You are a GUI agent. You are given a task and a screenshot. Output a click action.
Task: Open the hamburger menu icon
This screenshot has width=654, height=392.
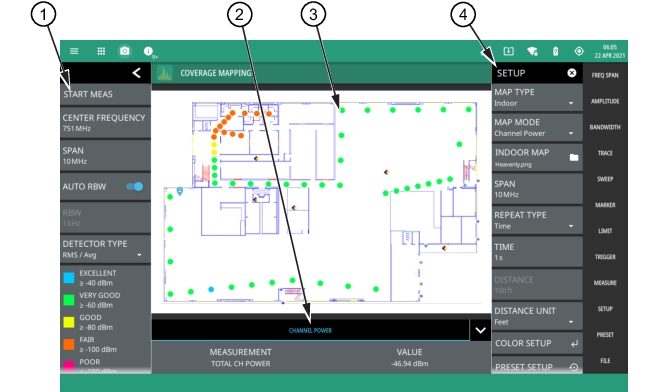click(x=74, y=51)
